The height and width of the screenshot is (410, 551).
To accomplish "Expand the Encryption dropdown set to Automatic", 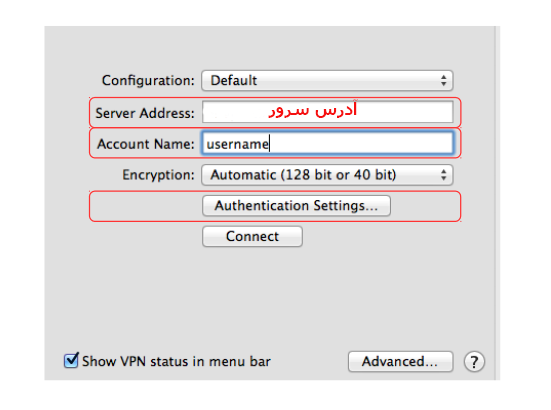I will tap(327, 175).
